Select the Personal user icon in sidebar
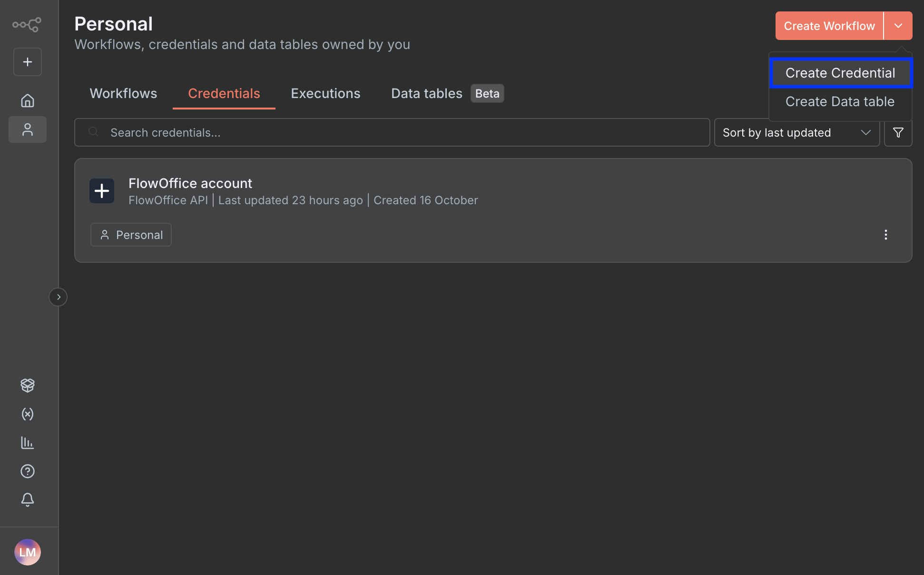Viewport: 924px width, 575px height. pos(28,129)
